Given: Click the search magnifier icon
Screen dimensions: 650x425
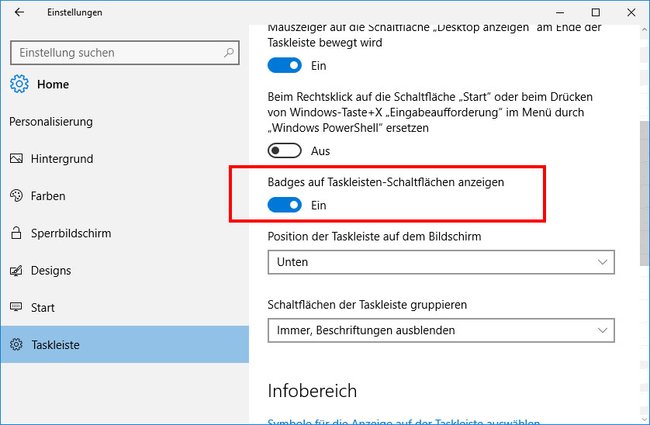Looking at the screenshot, I should (229, 53).
